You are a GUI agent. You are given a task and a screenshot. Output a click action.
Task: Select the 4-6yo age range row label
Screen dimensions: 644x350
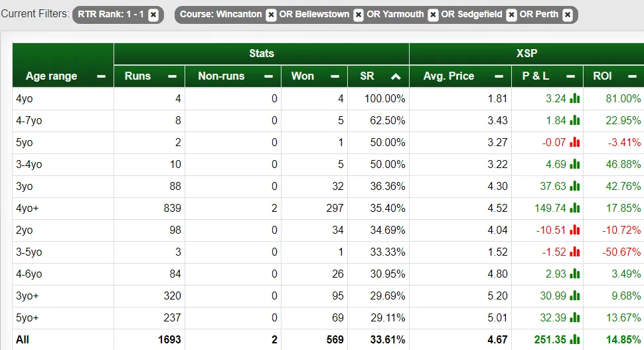click(x=29, y=274)
